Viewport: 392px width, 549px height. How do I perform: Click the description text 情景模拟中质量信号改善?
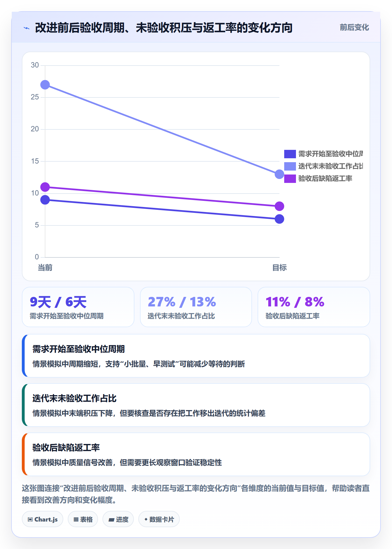click(127, 463)
